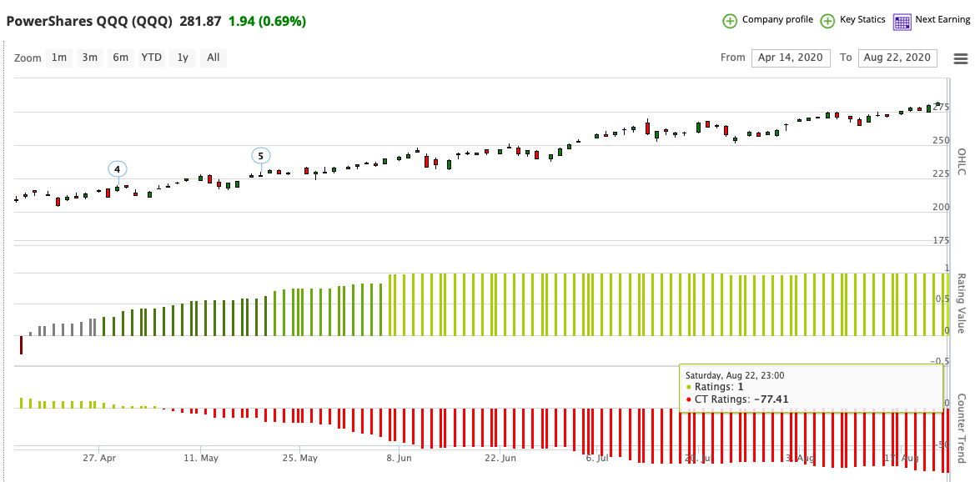980x482 pixels.
Task: Click the 175 price axis label
Action: [942, 240]
